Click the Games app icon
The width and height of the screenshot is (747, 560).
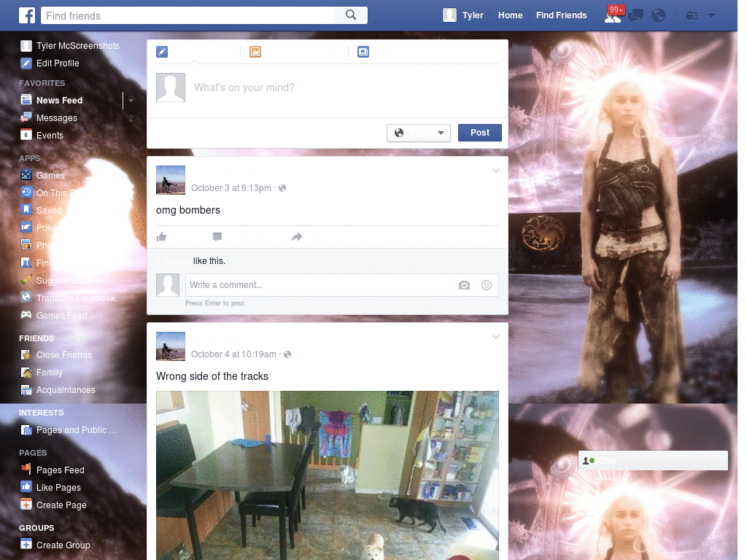(x=26, y=175)
